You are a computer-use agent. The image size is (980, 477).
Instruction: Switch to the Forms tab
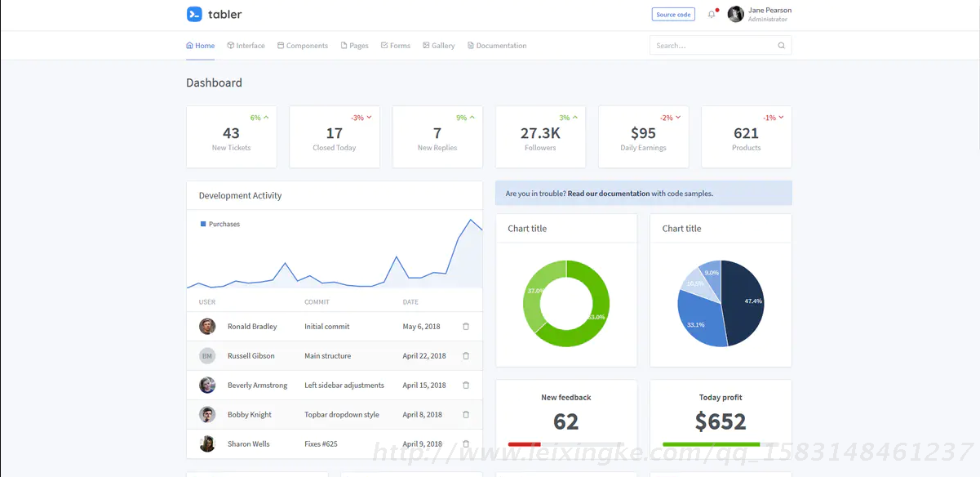(396, 46)
